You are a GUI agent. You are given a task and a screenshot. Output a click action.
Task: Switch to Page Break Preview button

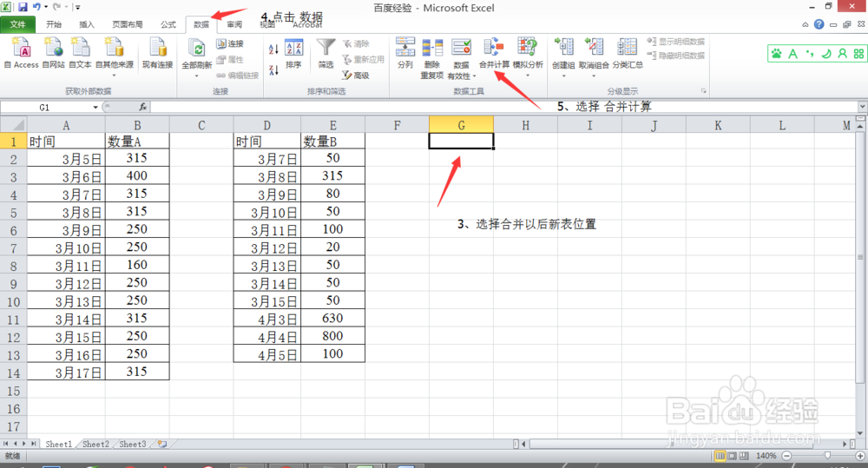click(744, 456)
